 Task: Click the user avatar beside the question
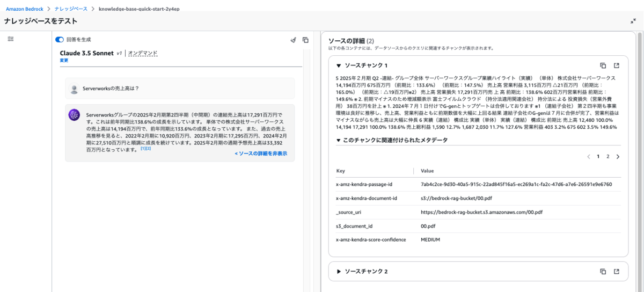[74, 89]
